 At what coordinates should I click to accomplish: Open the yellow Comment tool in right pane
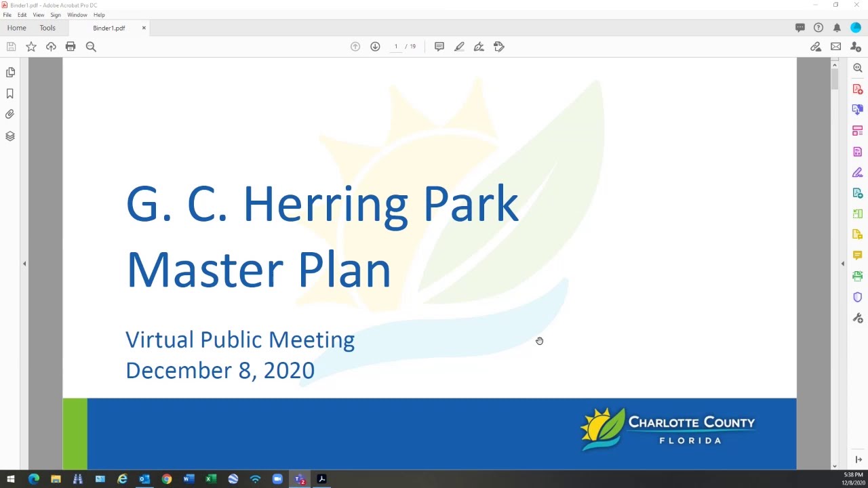[x=858, y=256]
